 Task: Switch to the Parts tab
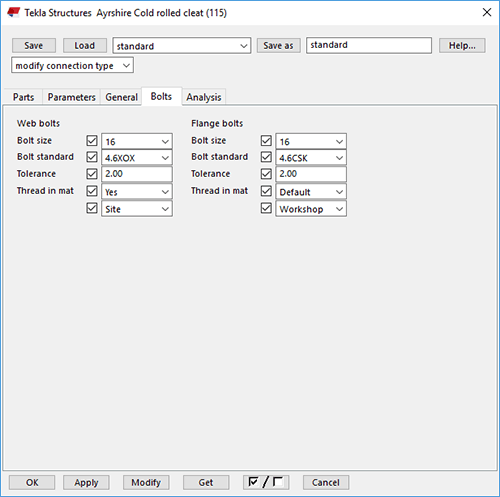(x=23, y=97)
